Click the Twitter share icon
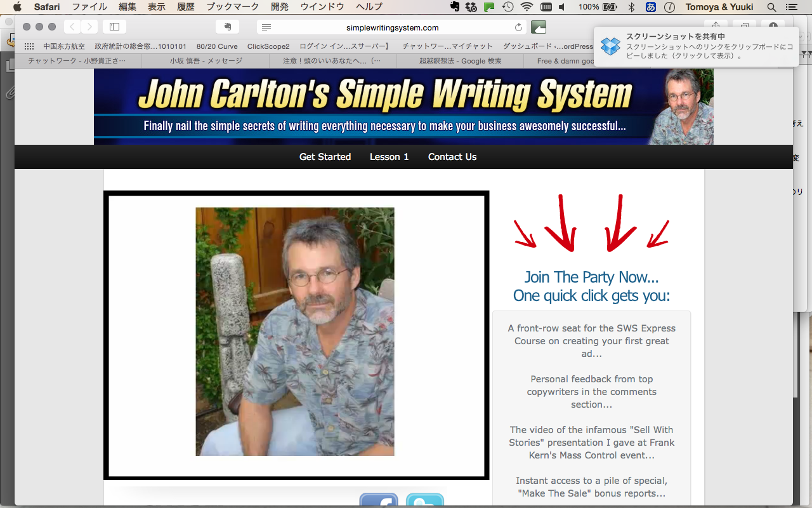Screen dimensions: 812x508 click(x=425, y=500)
